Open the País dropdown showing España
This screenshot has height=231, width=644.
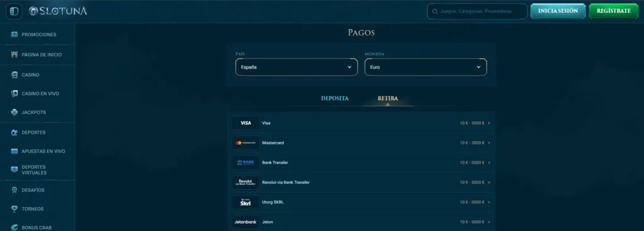coord(297,67)
